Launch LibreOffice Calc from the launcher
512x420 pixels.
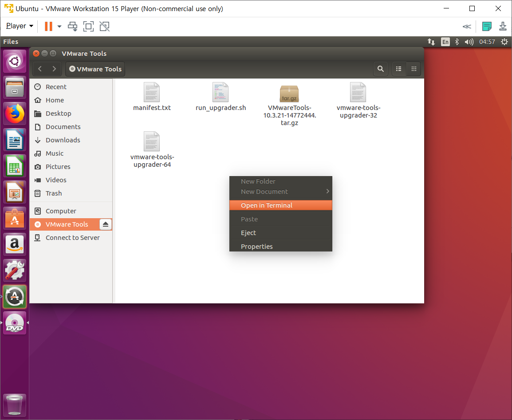15,166
